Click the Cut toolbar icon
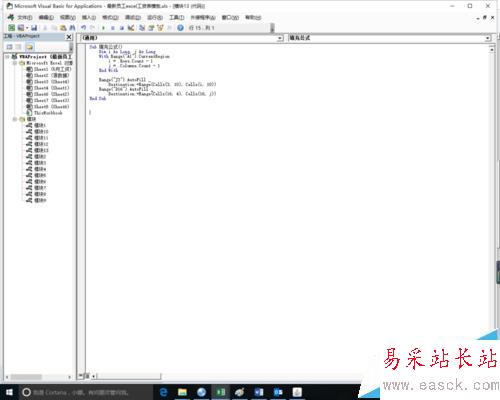This screenshot has width=500, height=400. pos(45,28)
